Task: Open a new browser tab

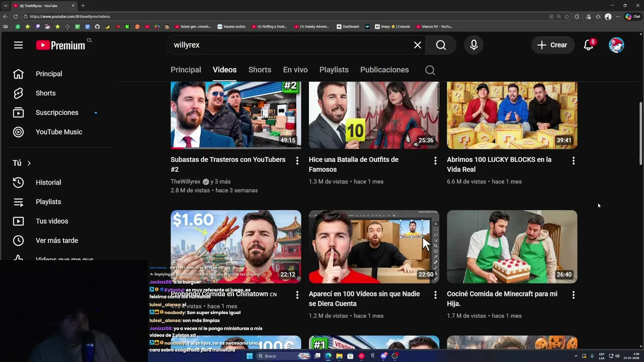Action: [x=83, y=6]
